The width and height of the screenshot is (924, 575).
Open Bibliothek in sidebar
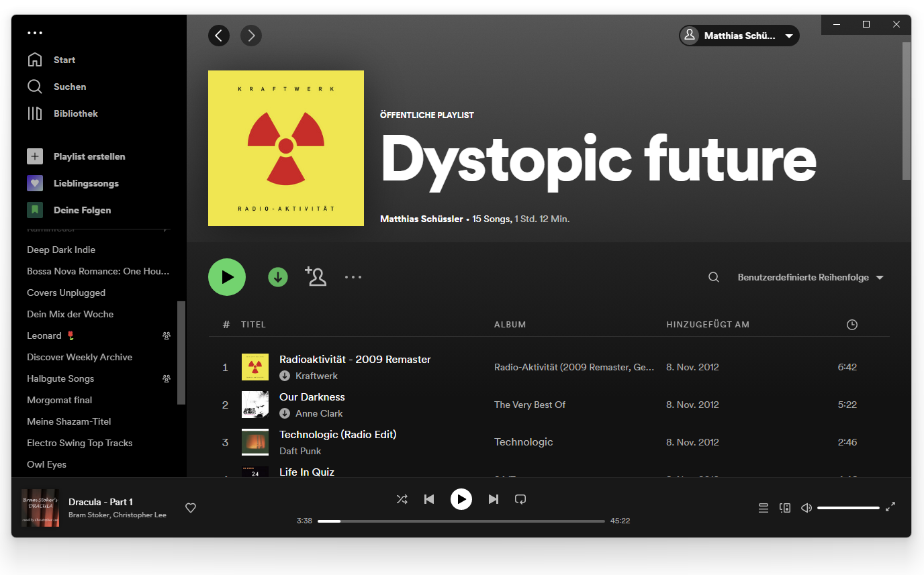(x=75, y=113)
